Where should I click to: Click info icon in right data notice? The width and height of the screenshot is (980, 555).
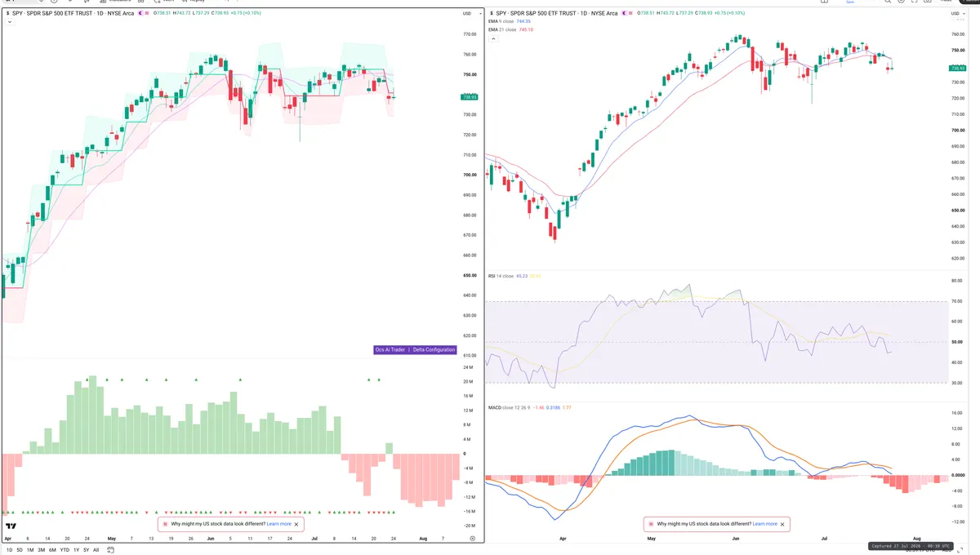(652, 524)
